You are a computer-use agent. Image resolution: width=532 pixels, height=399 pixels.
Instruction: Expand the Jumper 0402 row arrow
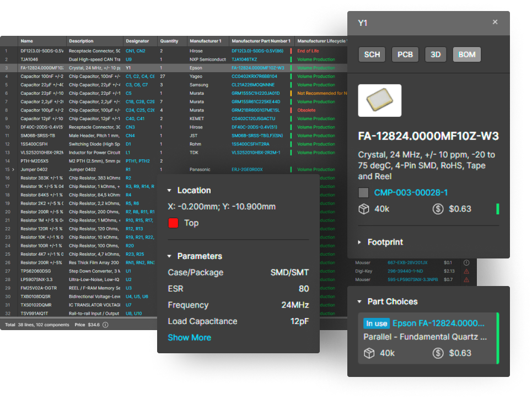click(x=13, y=170)
